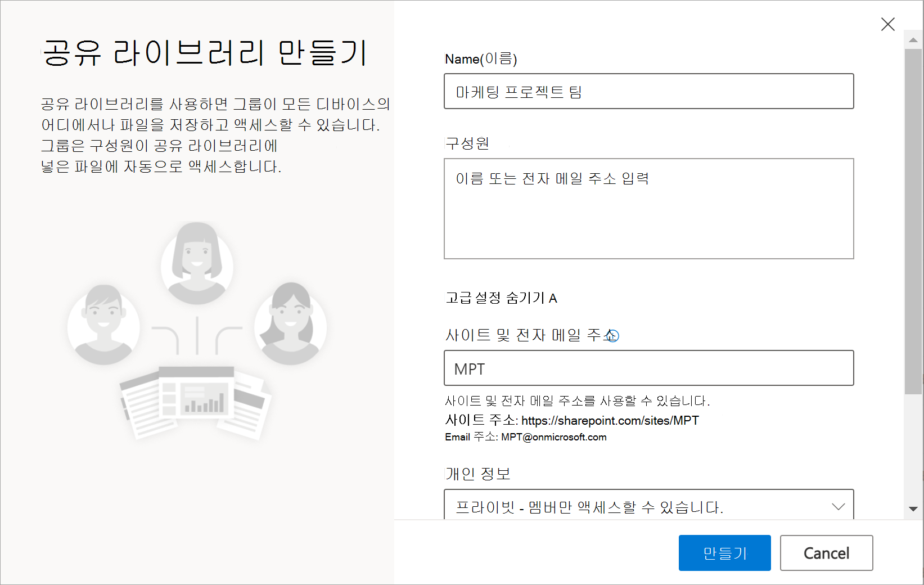Click the 공유 라이브러리 만들기 heading

[x=205, y=53]
